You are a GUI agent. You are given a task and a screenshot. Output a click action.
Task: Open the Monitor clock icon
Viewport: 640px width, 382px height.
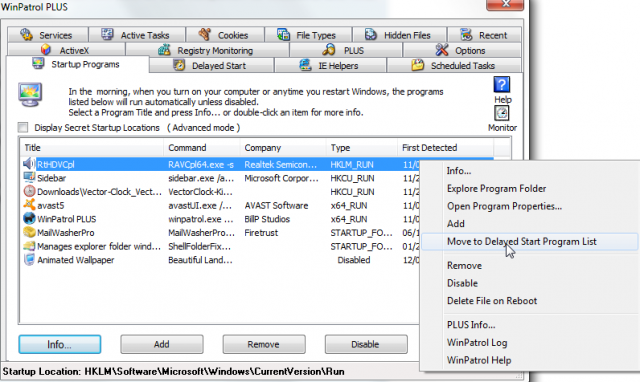pyautogui.click(x=502, y=113)
